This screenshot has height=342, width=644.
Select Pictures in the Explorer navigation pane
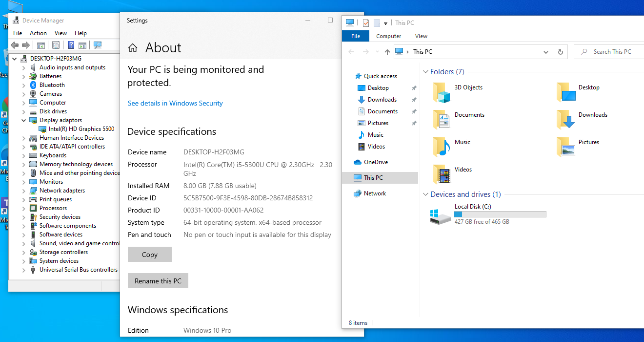[378, 123]
